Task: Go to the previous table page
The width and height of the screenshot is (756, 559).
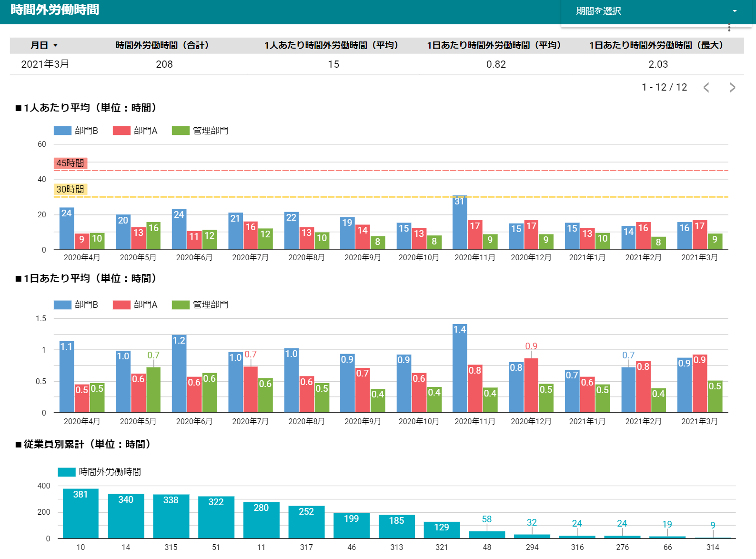Action: (x=706, y=88)
